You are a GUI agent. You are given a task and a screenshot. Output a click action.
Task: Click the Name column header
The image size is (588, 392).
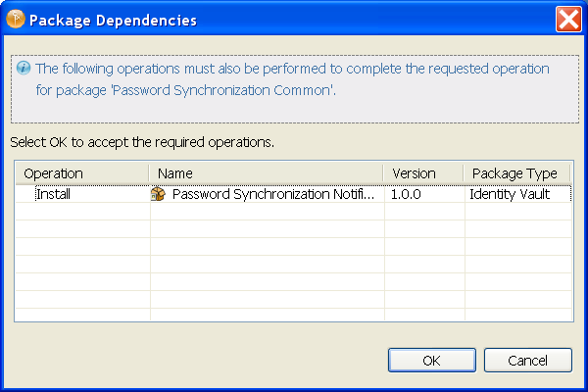tap(267, 173)
